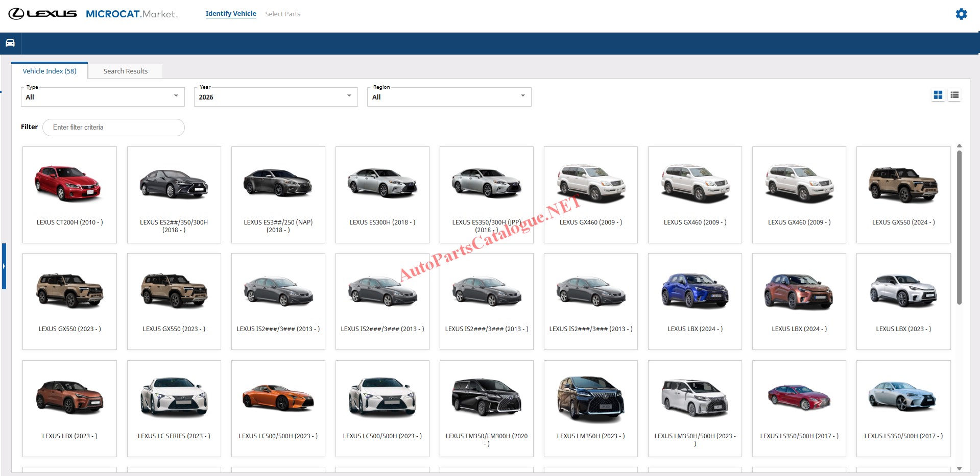Select the red LEXUS CT200H (2010 - ) card

[x=69, y=194]
